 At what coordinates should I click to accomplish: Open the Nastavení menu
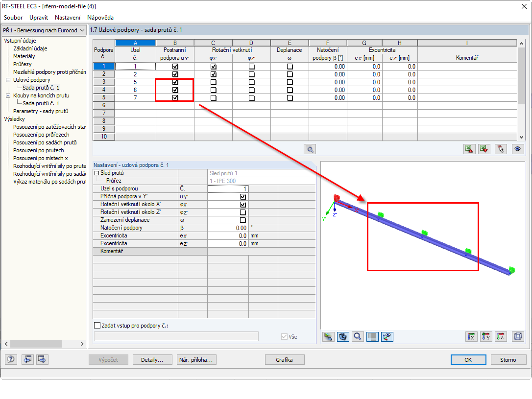(x=68, y=18)
